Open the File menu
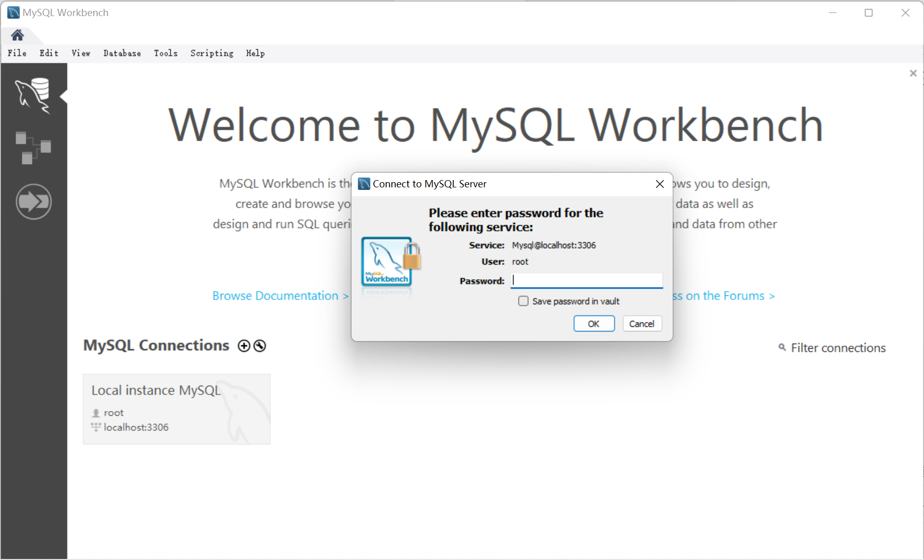The width and height of the screenshot is (924, 560). click(x=17, y=53)
